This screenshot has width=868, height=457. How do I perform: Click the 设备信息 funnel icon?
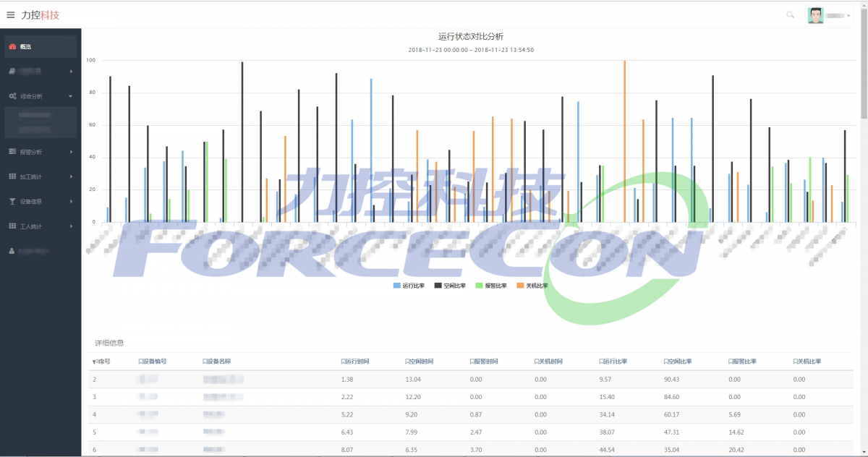tap(12, 202)
